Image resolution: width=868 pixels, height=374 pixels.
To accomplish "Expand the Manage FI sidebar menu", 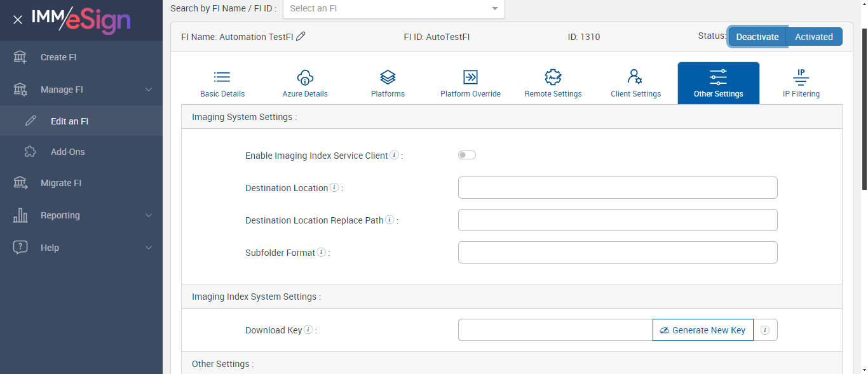I will click(81, 90).
